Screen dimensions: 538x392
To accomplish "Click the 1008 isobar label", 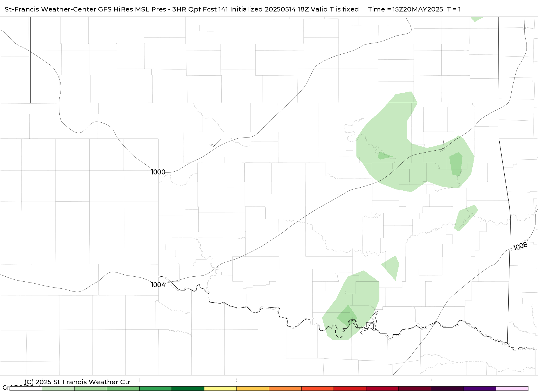I will click(x=520, y=246).
